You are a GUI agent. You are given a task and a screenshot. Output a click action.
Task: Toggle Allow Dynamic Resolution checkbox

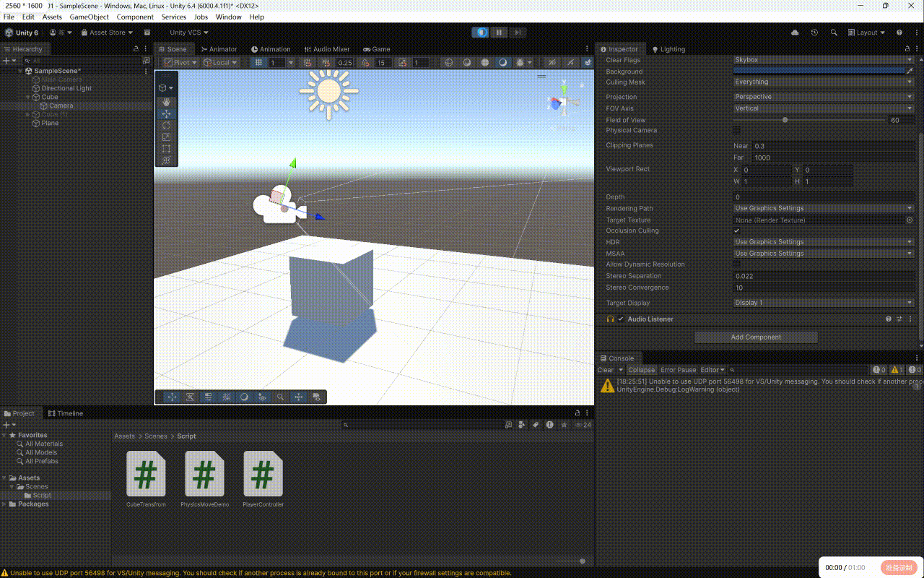pyautogui.click(x=736, y=264)
